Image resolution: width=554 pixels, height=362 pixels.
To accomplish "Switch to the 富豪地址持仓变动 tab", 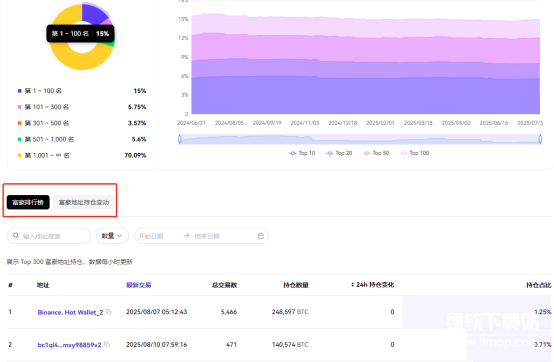I will 84,202.
